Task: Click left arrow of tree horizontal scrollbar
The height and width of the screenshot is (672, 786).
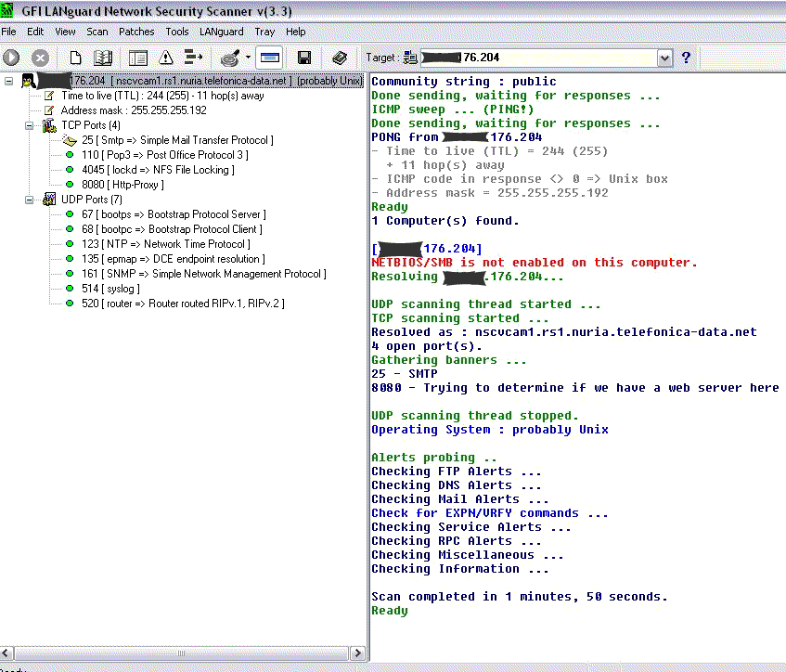Action: click(x=6, y=653)
